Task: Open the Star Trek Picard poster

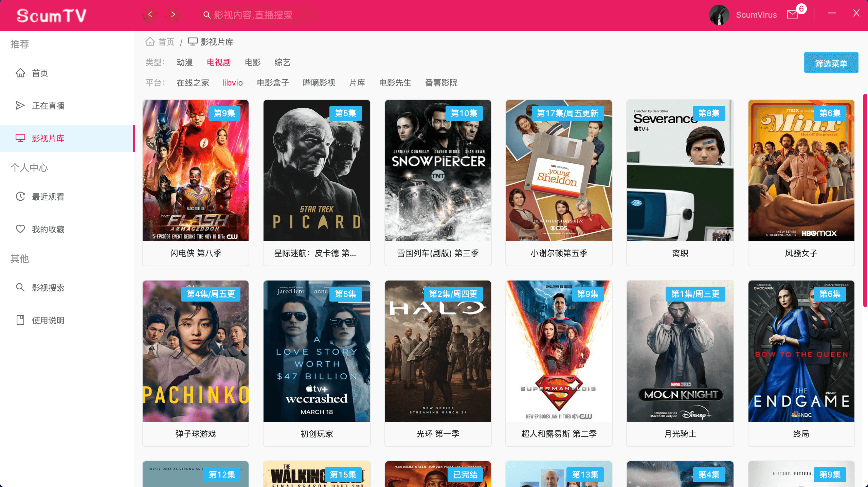Action: 317,170
